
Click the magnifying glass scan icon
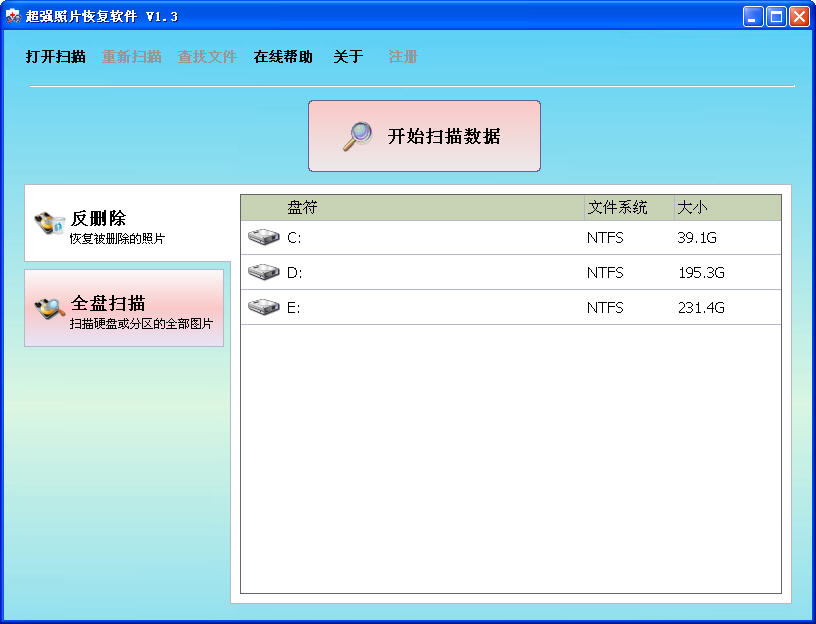[357, 136]
